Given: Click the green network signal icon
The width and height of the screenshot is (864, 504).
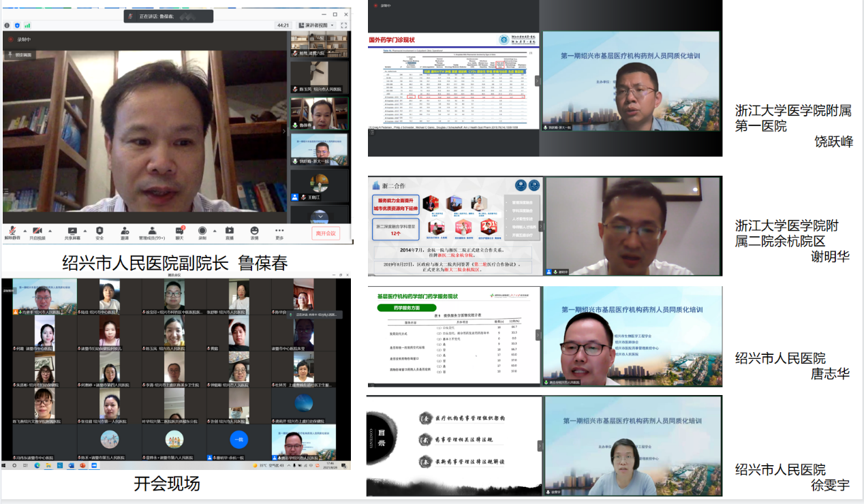Looking at the screenshot, I should [x=26, y=25].
